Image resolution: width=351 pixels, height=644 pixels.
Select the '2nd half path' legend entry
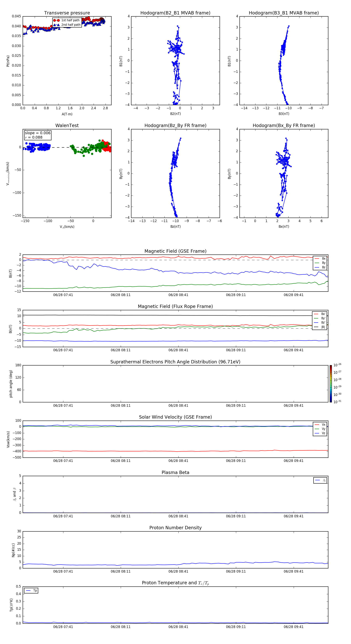67,25
